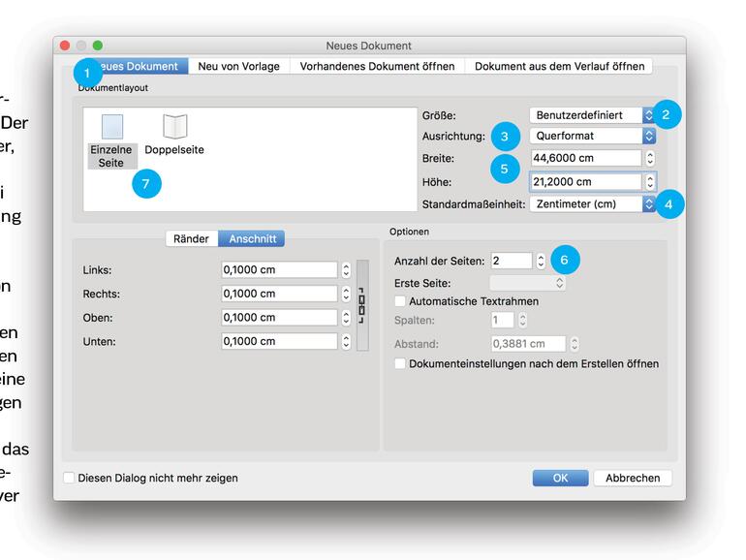Open the Vorhandenes Dokument öffnen tab
746x560 pixels.
point(378,66)
